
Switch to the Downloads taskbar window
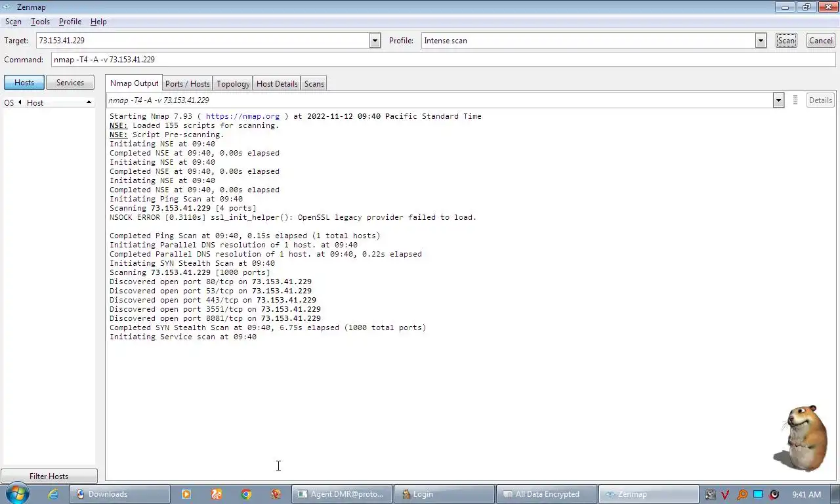click(120, 494)
